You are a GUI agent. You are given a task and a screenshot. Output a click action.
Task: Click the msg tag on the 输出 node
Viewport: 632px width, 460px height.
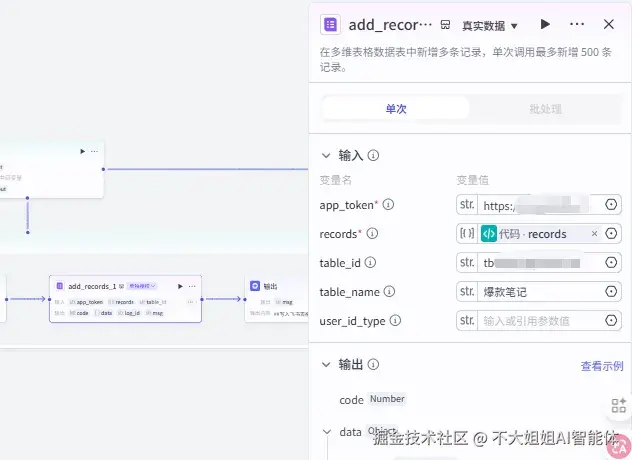pyautogui.click(x=284, y=302)
